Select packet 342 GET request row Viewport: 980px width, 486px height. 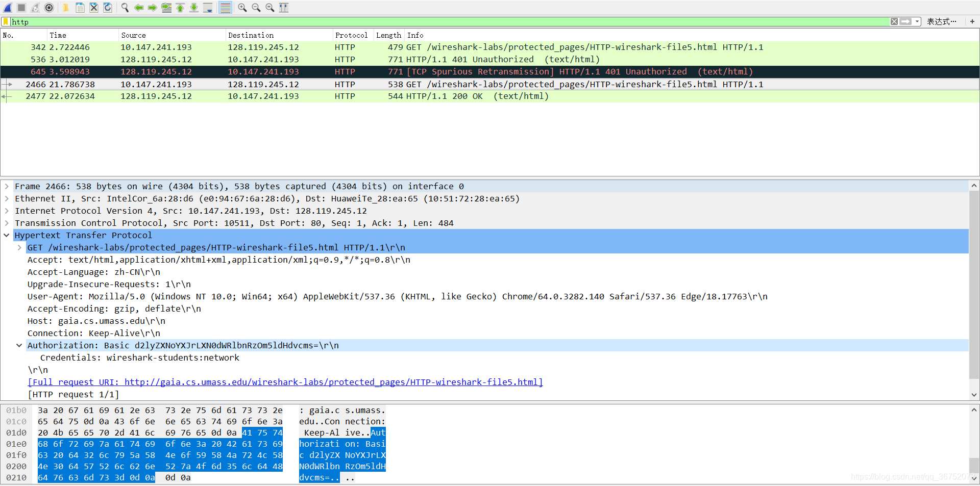pyautogui.click(x=490, y=47)
